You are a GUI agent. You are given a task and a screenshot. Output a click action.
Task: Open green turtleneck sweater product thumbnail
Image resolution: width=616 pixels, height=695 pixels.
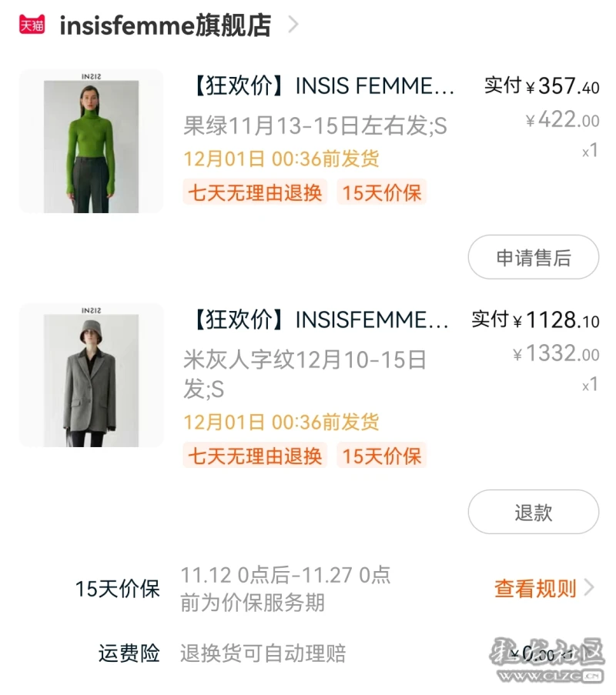click(92, 142)
